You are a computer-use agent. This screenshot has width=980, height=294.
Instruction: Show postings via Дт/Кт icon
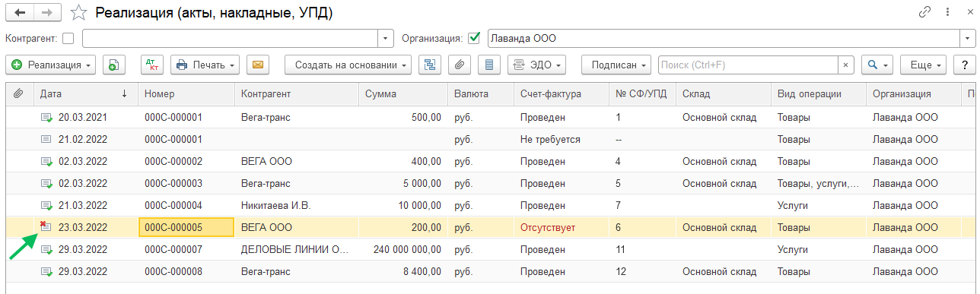(x=152, y=65)
